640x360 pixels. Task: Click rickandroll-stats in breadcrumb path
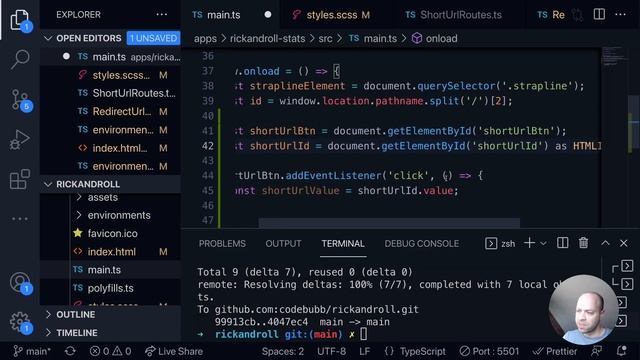(x=267, y=39)
